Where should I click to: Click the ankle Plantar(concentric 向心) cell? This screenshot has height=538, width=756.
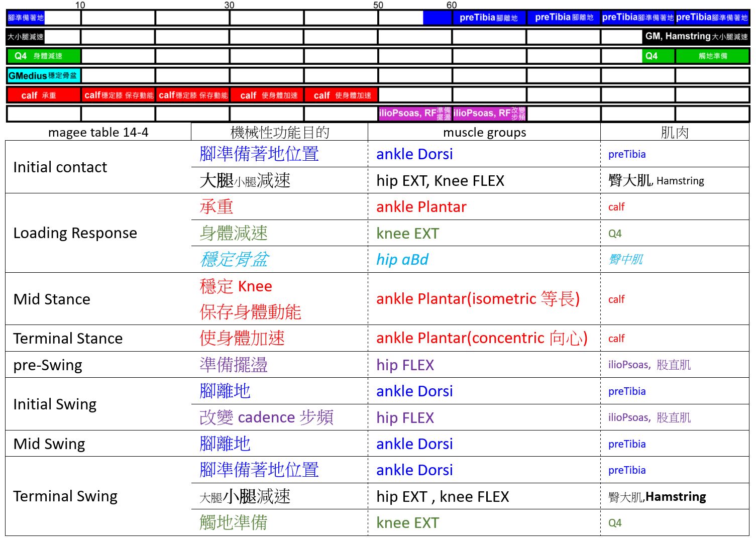[482, 339]
